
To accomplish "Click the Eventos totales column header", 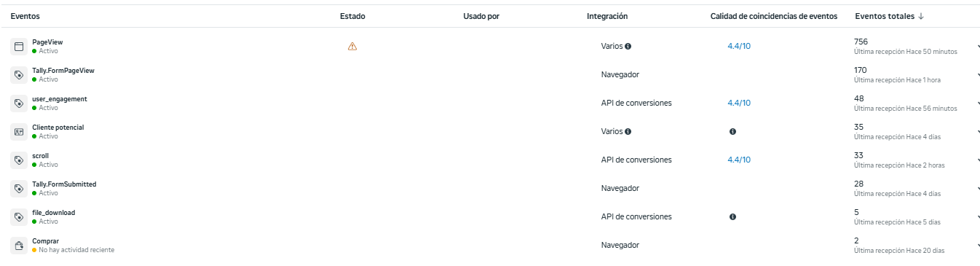I will 884,16.
